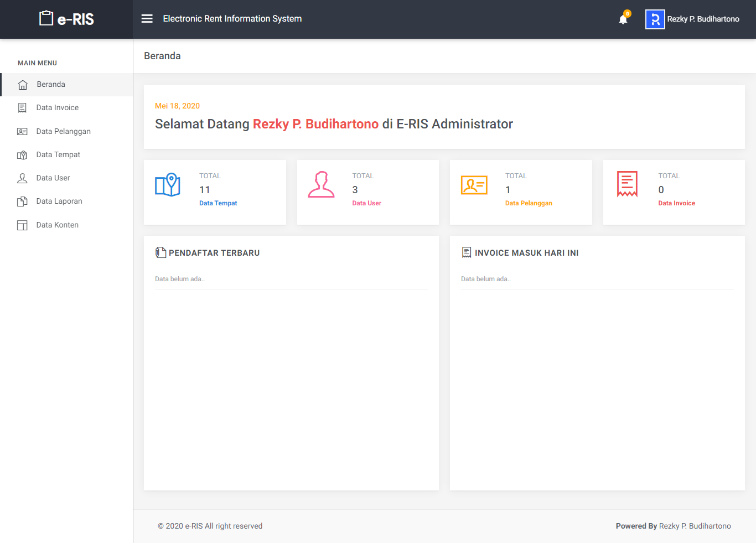Click the Pendaftar Terbaru clipboard icon

[x=160, y=253]
